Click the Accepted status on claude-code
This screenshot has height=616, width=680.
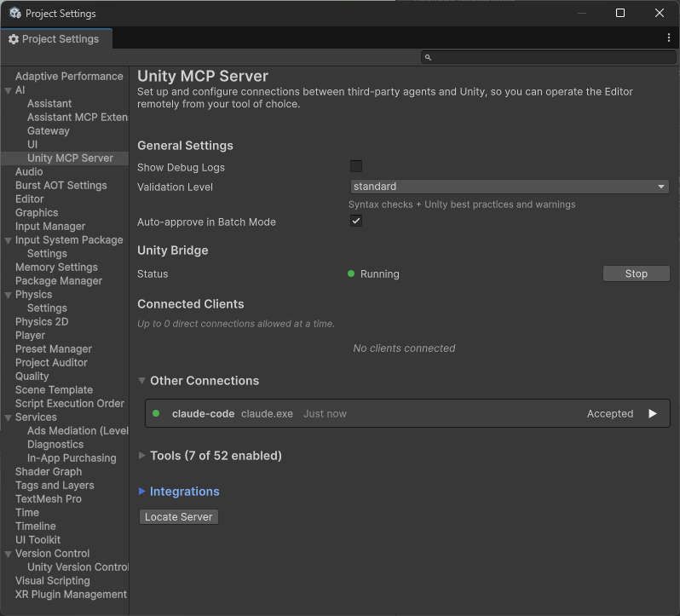pyautogui.click(x=610, y=413)
